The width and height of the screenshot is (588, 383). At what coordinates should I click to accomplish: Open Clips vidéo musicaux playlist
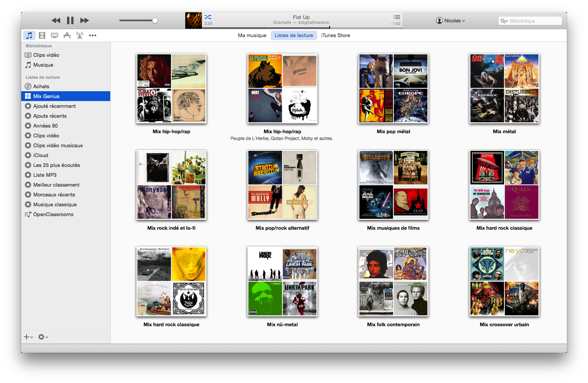[x=66, y=145]
